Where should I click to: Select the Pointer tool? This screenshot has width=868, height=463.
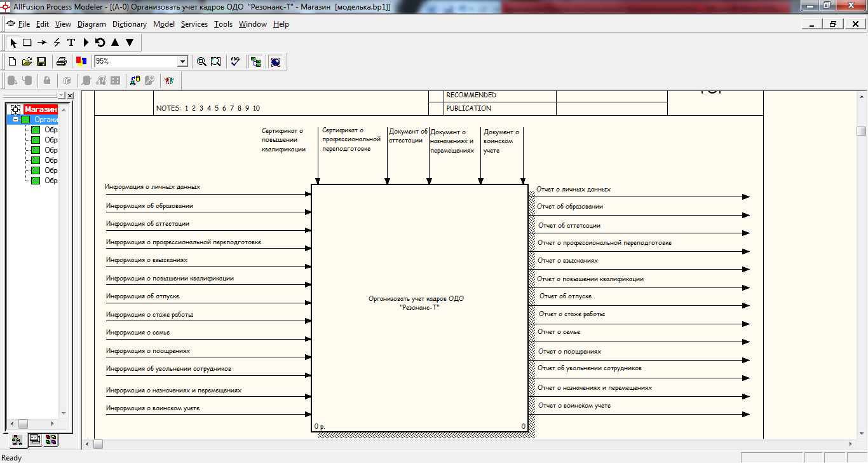click(x=13, y=43)
